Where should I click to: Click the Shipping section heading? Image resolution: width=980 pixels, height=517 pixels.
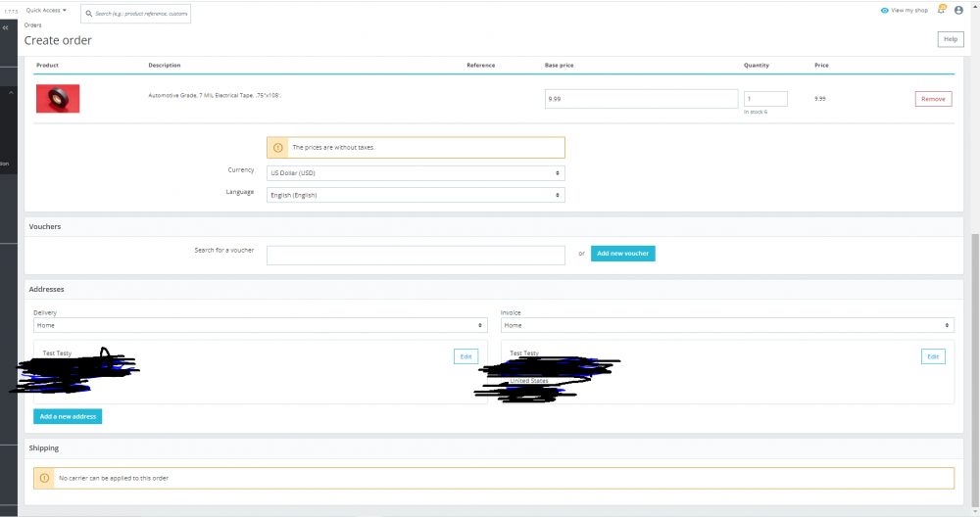tap(44, 448)
